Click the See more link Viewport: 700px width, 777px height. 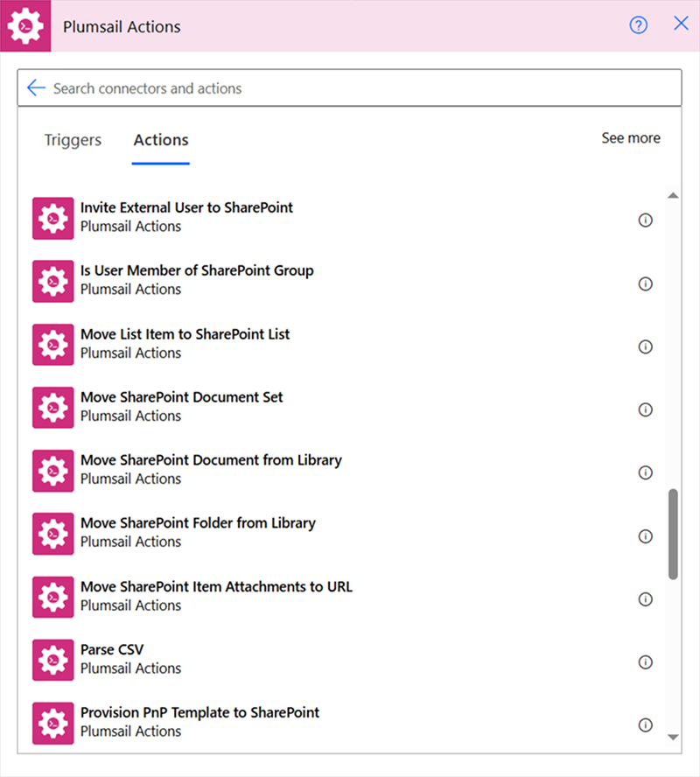631,137
